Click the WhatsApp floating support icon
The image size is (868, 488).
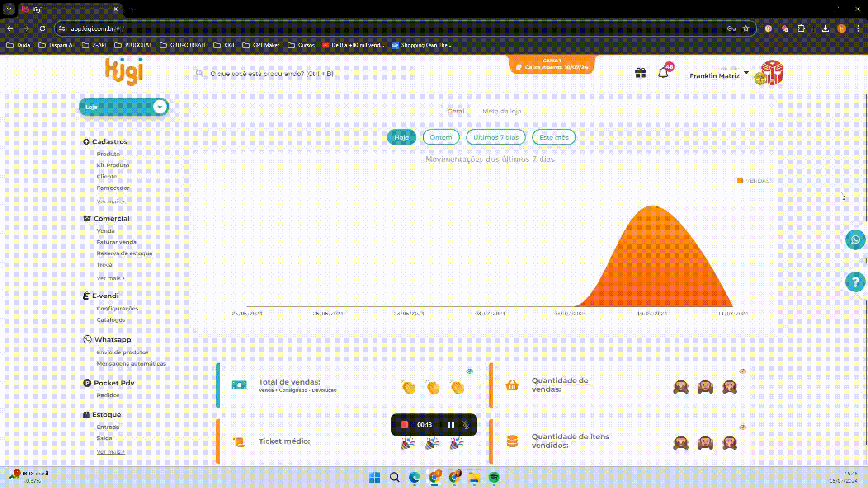point(855,239)
